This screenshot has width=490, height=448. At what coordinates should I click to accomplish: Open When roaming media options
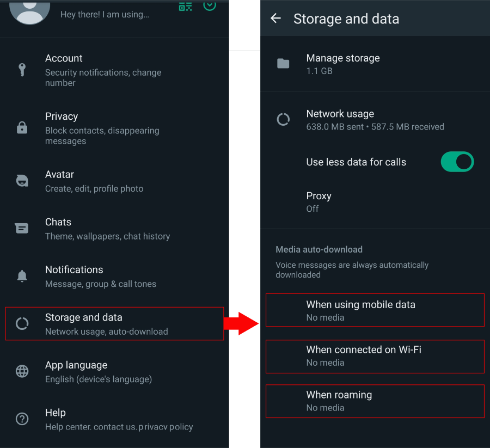pos(375,401)
